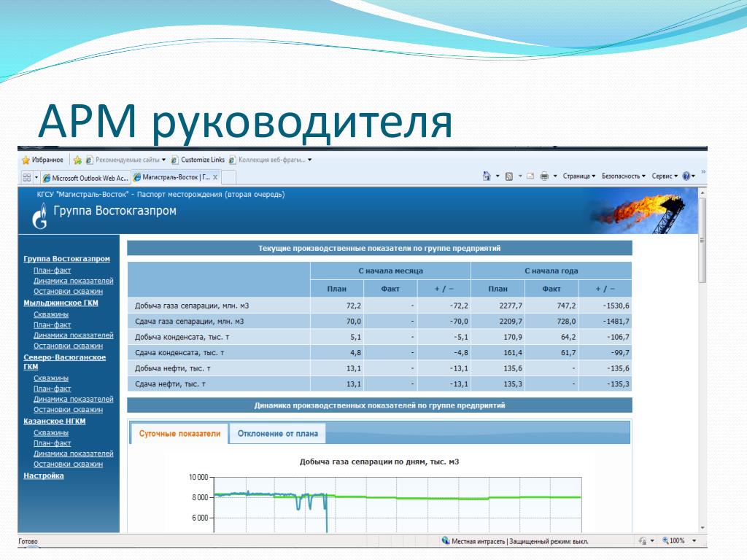The image size is (747, 560).
Task: Open the privacy icon dropdown arrow in status bar
Action: point(652,541)
